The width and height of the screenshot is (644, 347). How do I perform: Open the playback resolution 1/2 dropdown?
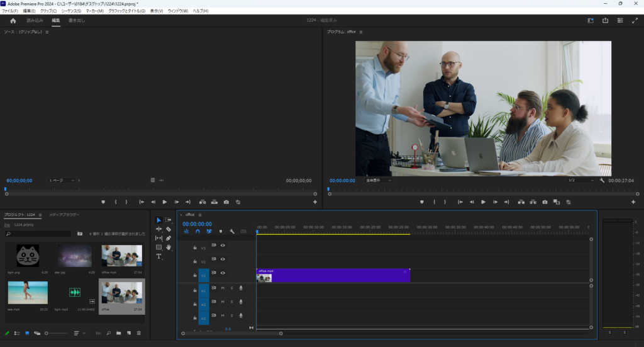pos(580,180)
